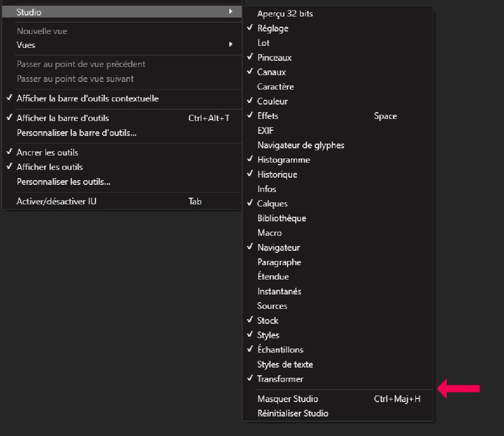Enable the Paragraphe panel

tap(338, 262)
